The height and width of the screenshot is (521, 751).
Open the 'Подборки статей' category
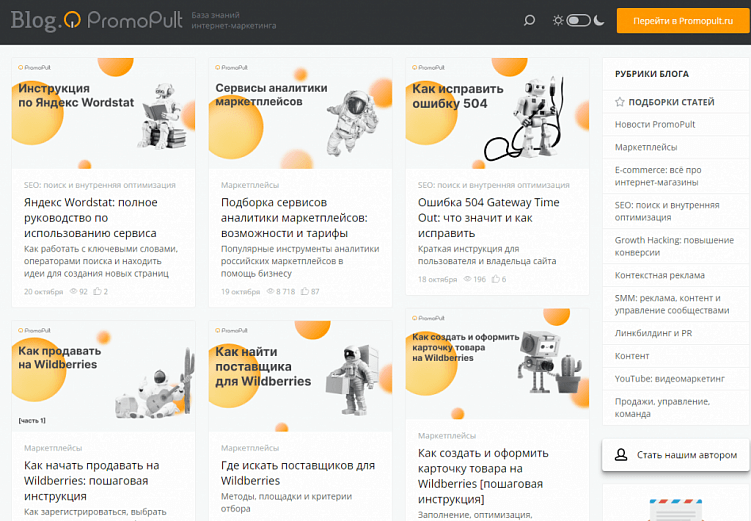(x=671, y=102)
